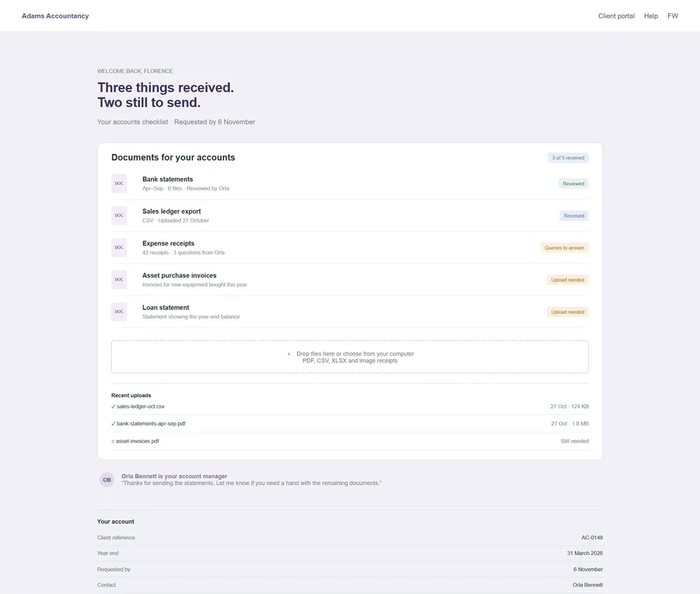Click Upload needed for Loan statement
This screenshot has height=594, width=700.
coord(568,312)
